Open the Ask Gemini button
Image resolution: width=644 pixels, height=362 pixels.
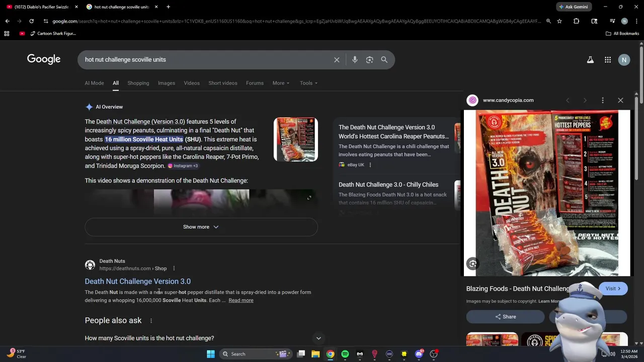573,7
